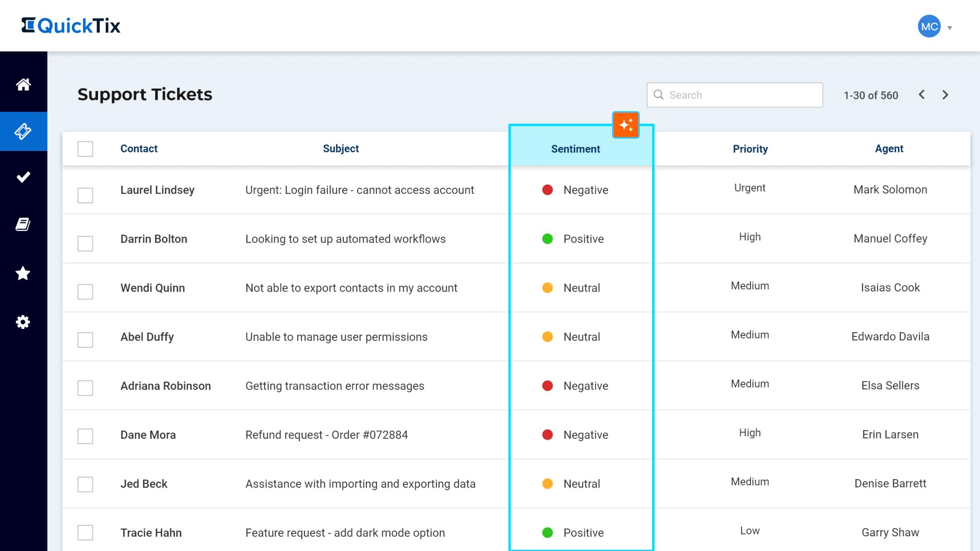Open the MC account dropdown menu

coord(928,27)
